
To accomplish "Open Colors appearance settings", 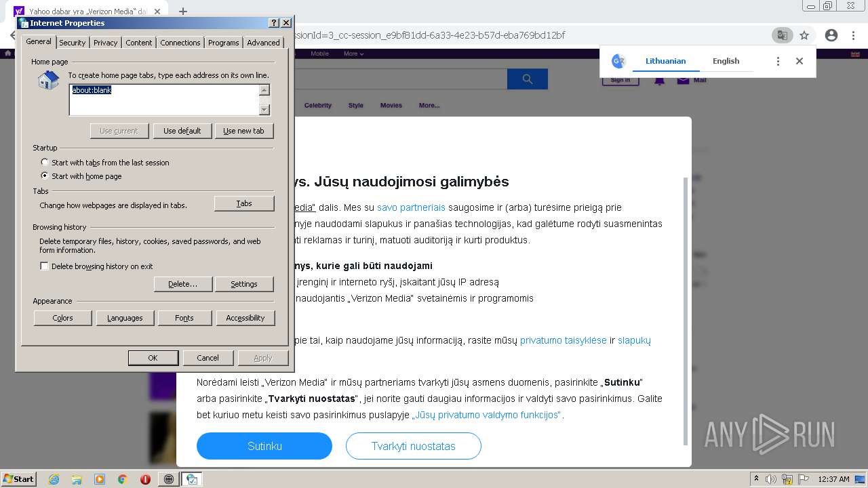I will pos(63,318).
